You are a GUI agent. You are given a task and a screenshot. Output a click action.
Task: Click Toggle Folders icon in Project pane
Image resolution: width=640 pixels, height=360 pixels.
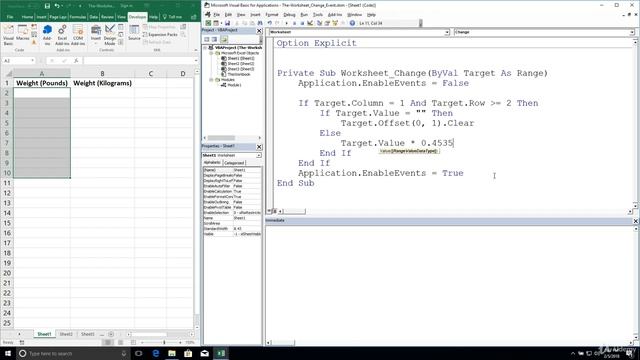pos(224,39)
